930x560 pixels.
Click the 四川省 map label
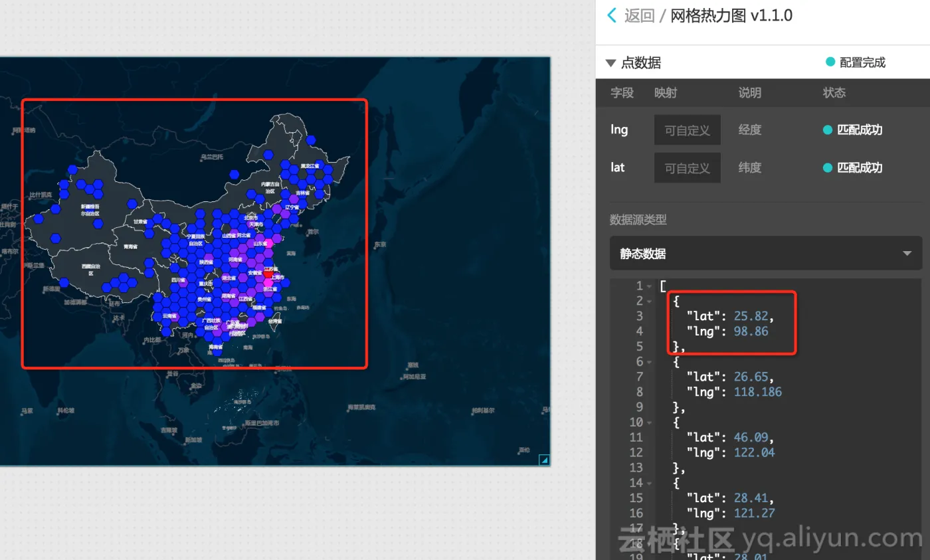177,280
